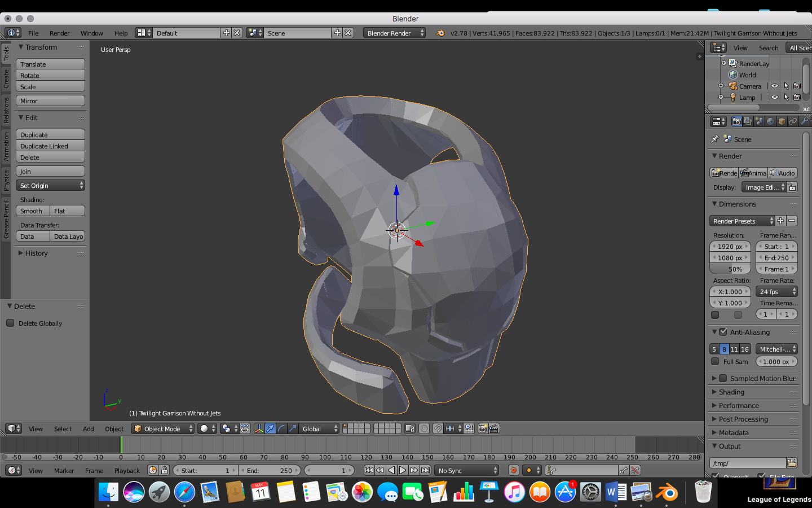Play the animation forward
The image size is (812, 508).
point(403,470)
